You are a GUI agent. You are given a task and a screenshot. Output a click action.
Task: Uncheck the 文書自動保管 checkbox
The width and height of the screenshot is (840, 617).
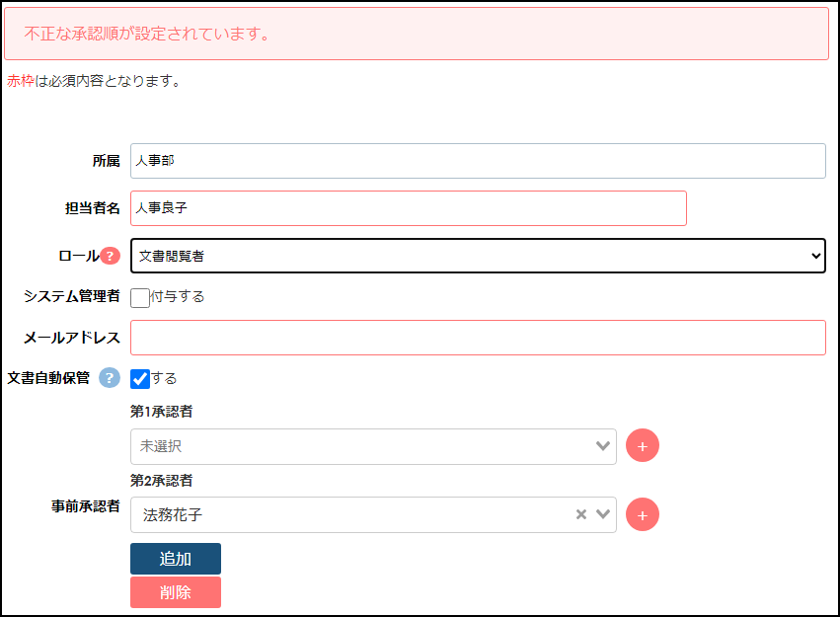pyautogui.click(x=140, y=379)
